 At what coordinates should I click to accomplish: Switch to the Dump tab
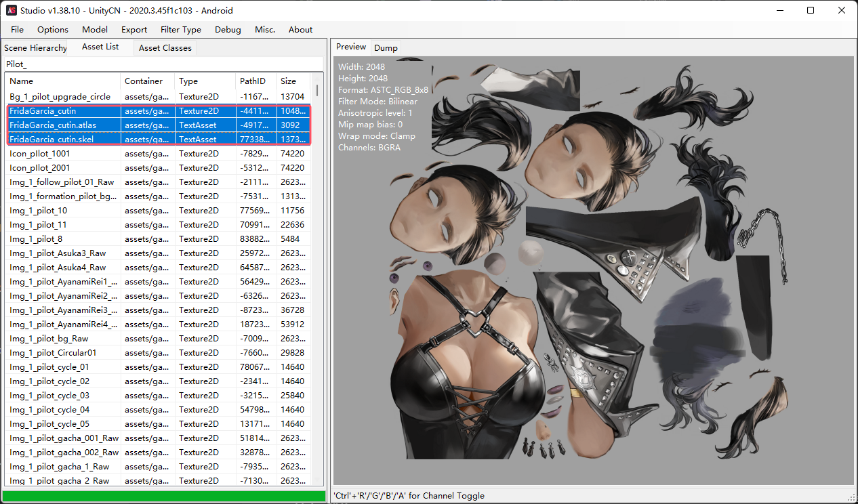tap(386, 48)
